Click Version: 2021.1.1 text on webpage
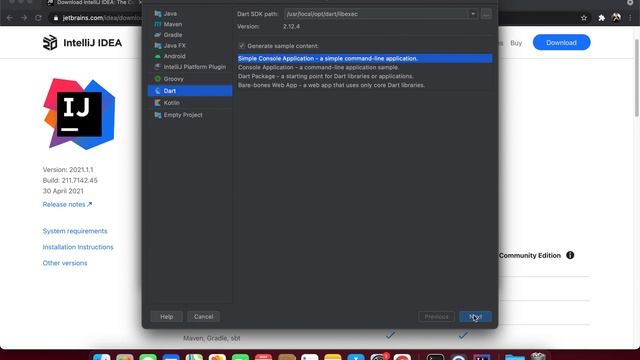 click(x=68, y=169)
